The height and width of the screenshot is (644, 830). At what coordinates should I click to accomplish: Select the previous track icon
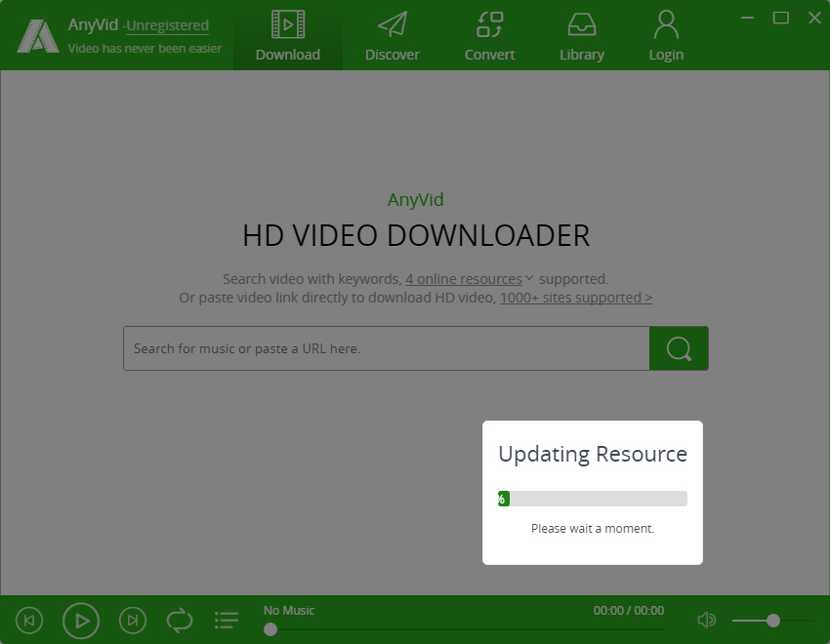pos(29,620)
